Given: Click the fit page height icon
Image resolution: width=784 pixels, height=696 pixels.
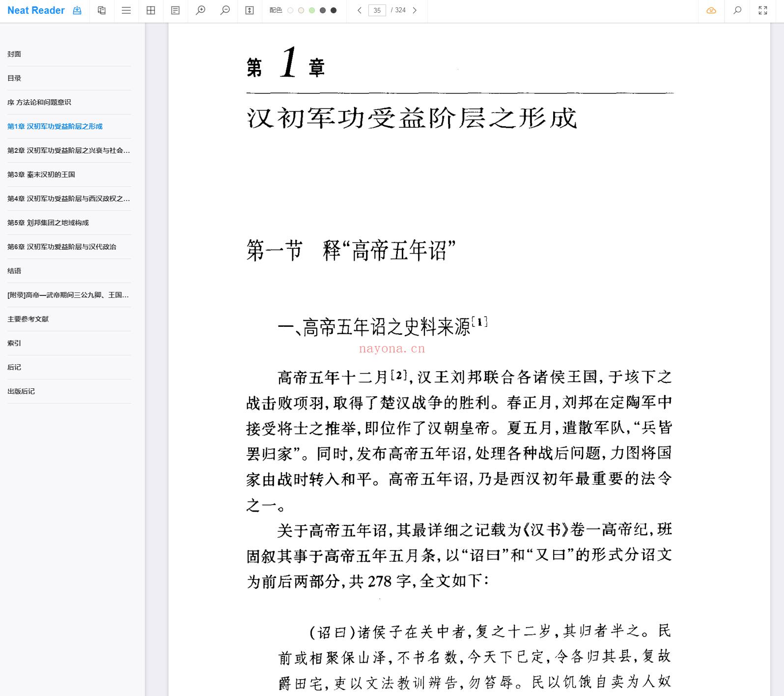Looking at the screenshot, I should 250,10.
